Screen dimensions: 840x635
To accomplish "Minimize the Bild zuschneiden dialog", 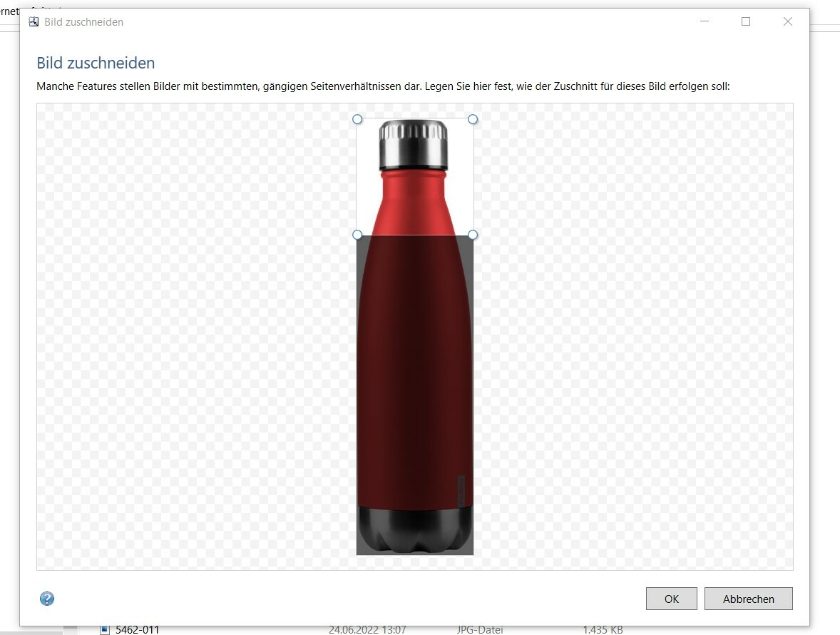I will pyautogui.click(x=705, y=21).
